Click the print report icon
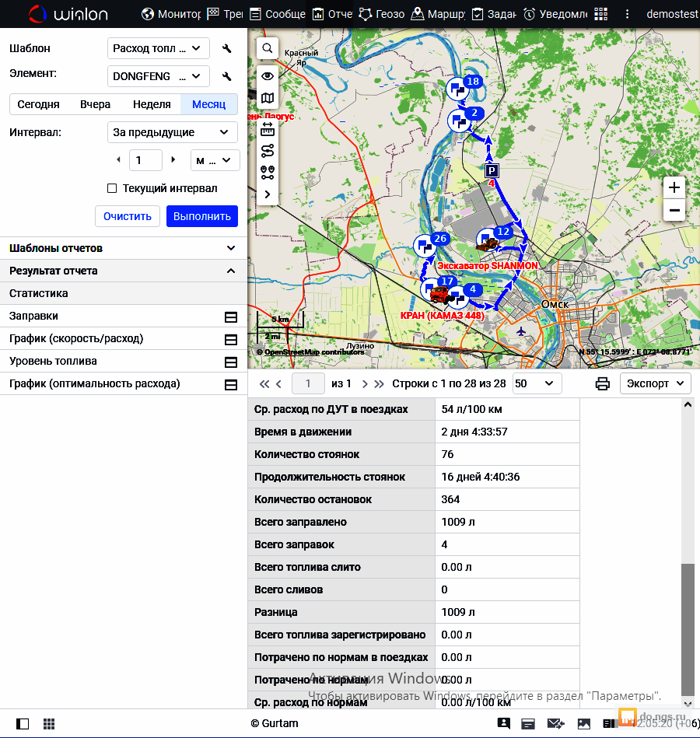This screenshot has height=738, width=700. click(x=602, y=383)
